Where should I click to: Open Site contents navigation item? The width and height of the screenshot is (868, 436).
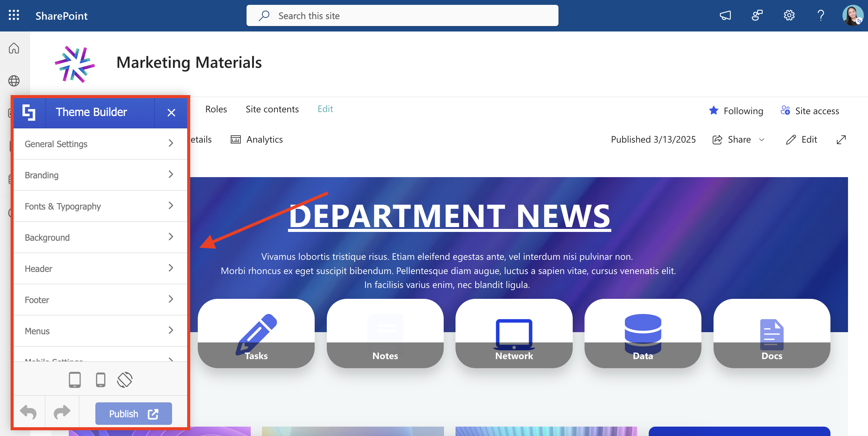click(x=272, y=109)
